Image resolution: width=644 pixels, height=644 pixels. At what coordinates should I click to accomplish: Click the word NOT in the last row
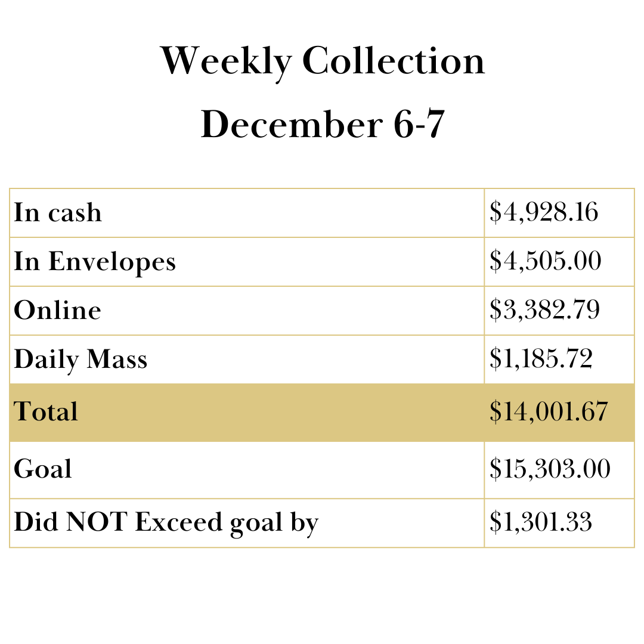(96, 522)
